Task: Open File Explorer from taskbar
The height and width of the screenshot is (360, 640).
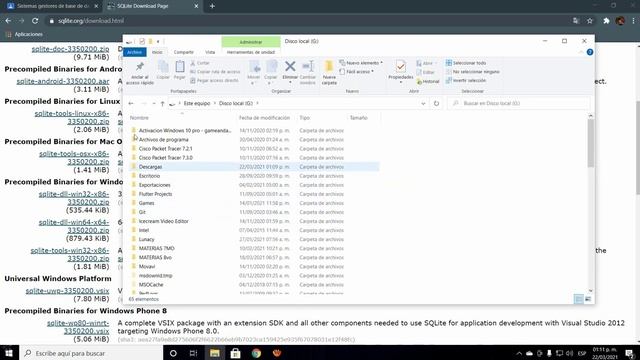Action: click(x=215, y=353)
